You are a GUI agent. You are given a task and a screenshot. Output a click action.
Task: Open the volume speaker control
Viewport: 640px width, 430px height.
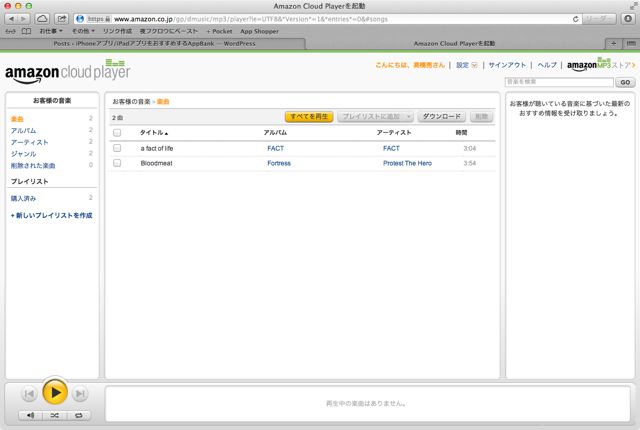31,415
